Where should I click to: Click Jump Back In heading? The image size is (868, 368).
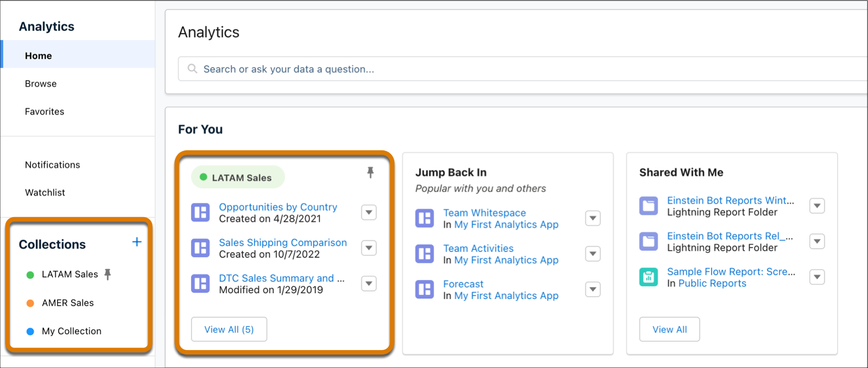pyautogui.click(x=451, y=172)
